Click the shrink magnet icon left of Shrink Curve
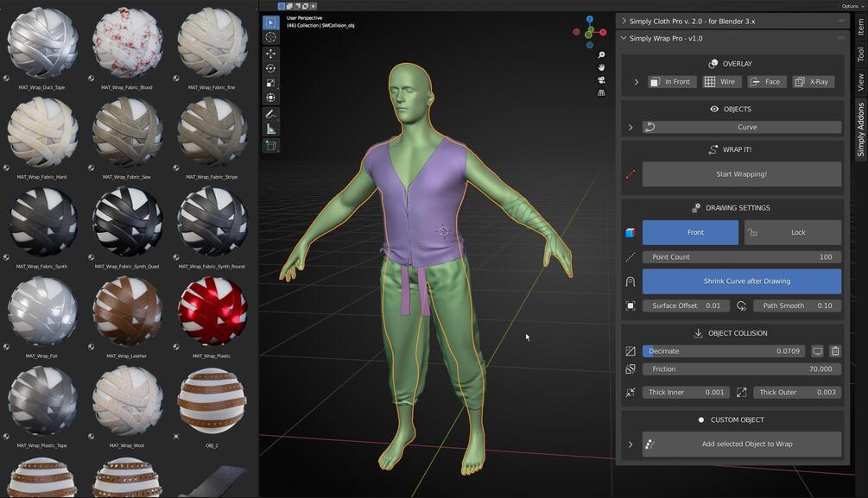 click(x=630, y=281)
